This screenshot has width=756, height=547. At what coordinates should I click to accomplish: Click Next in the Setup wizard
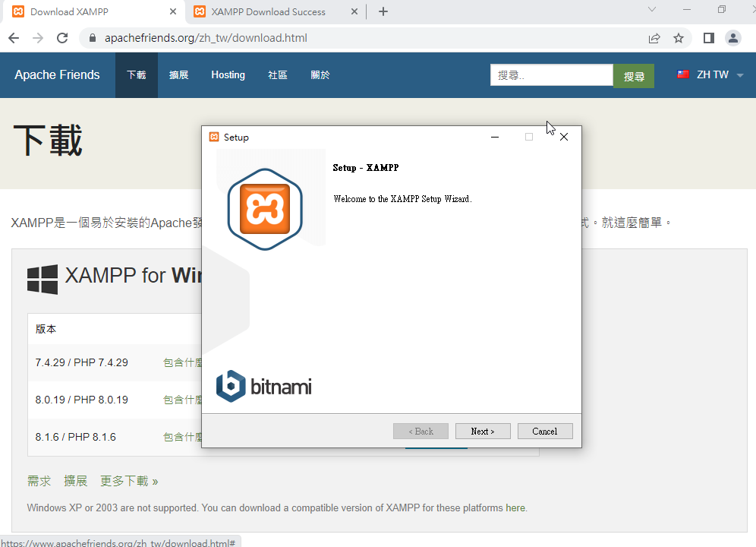tap(483, 431)
